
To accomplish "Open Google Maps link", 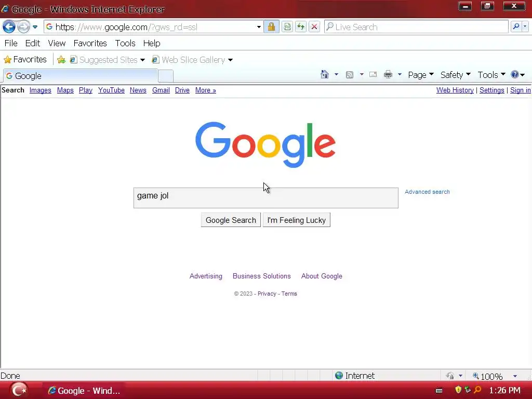I will (65, 90).
